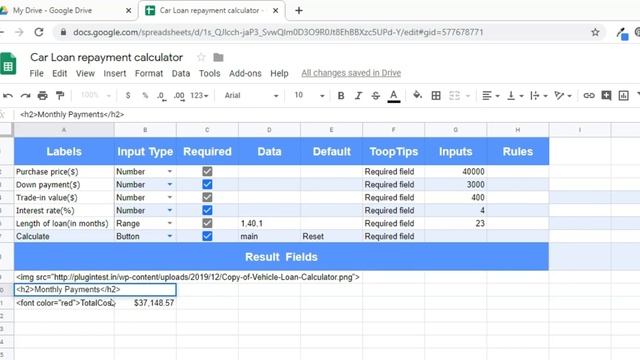The image size is (640, 360).
Task: Open the text rotation dropdown
Action: 563,96
